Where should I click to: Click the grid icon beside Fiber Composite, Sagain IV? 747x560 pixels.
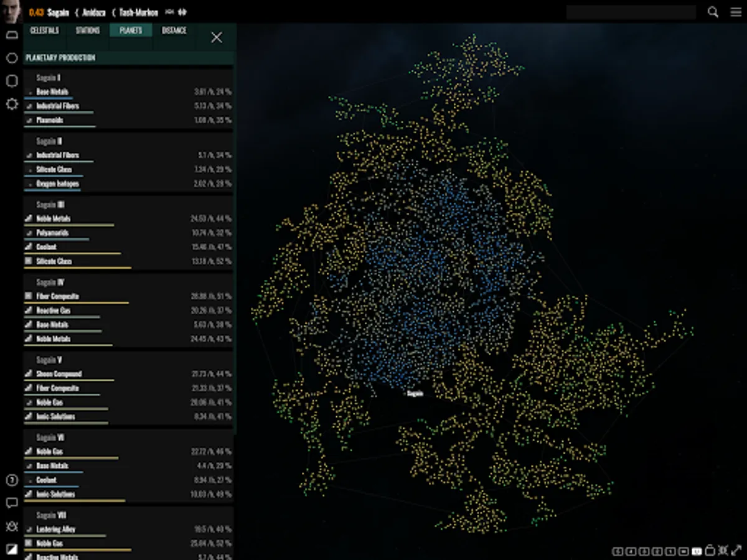[x=28, y=296]
